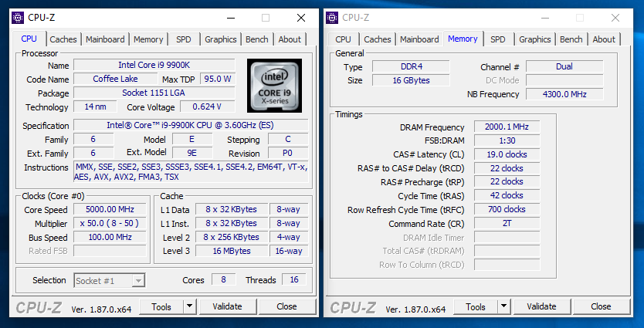Click the processor name field Intel Core i9 9900K
The height and width of the screenshot is (328, 644).
(x=154, y=65)
